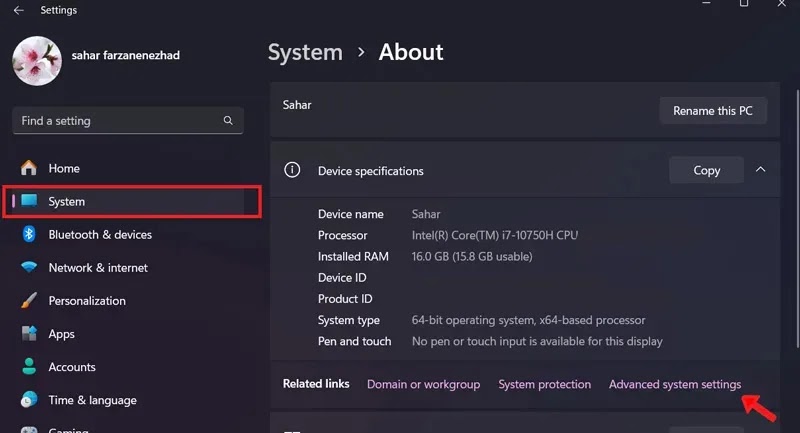The width and height of the screenshot is (800, 433).
Task: Open the System protection link
Action: point(544,385)
